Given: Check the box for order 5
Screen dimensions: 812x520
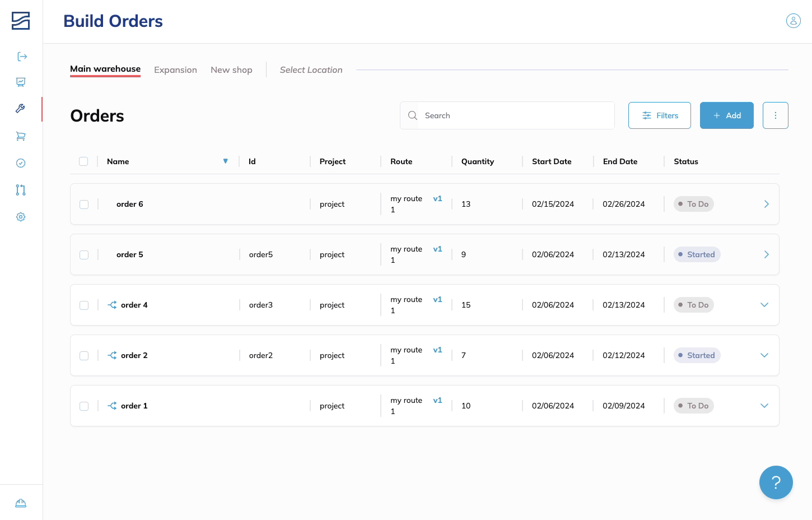Looking at the screenshot, I should [84, 255].
